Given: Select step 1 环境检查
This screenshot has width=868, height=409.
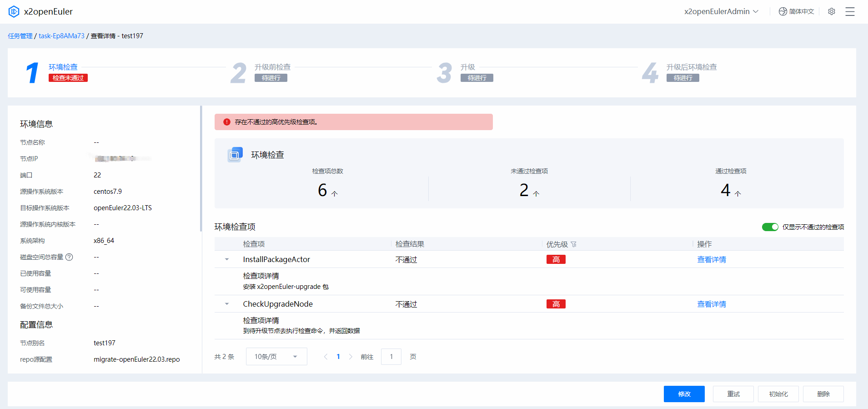Looking at the screenshot, I should pos(63,67).
